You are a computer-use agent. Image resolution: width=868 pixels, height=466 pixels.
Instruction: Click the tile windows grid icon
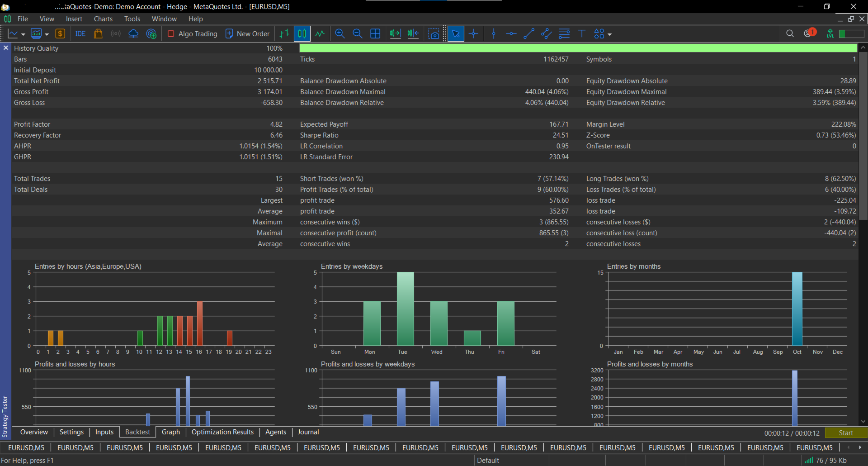(x=375, y=34)
